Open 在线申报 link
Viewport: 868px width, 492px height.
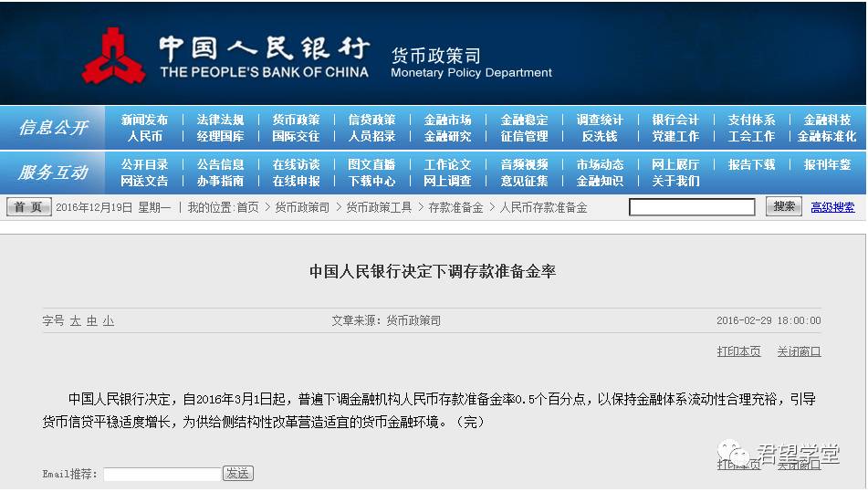pos(296,181)
